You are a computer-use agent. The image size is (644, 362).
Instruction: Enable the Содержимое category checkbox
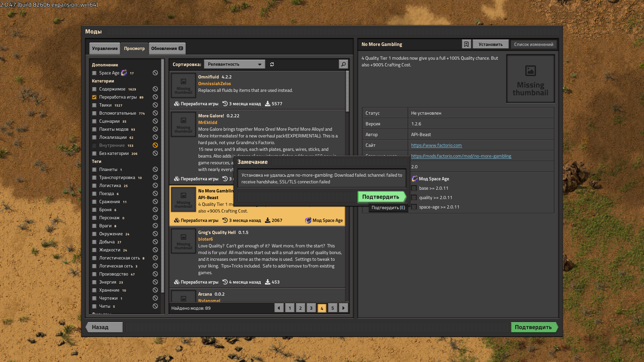point(94,89)
